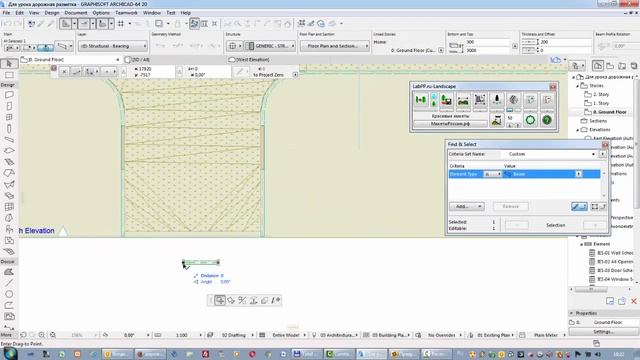Click the green help icon in LabPP Landscape palette

(x=547, y=120)
